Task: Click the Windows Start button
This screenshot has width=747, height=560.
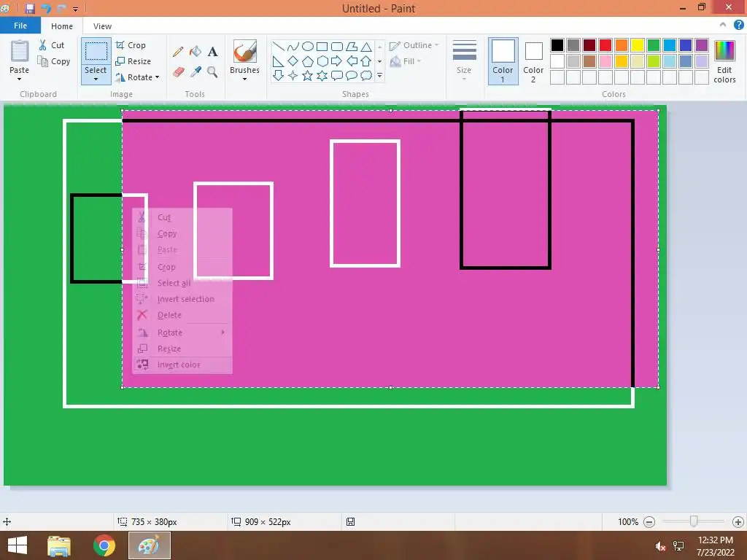Action: pyautogui.click(x=18, y=545)
